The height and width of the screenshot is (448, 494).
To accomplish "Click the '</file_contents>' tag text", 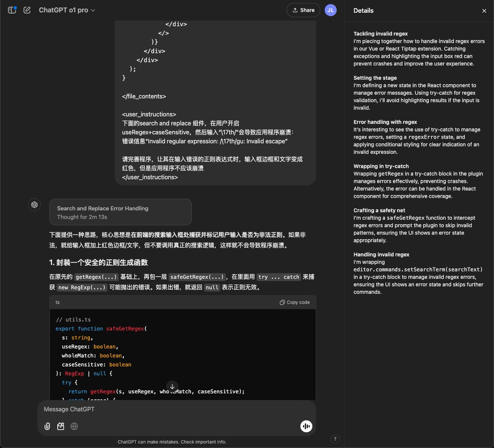I will (144, 96).
